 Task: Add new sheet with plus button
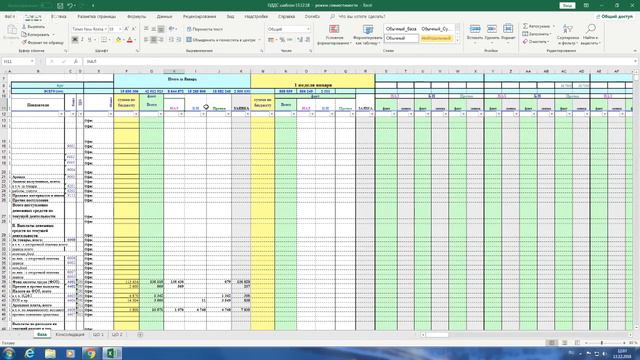[140, 334]
